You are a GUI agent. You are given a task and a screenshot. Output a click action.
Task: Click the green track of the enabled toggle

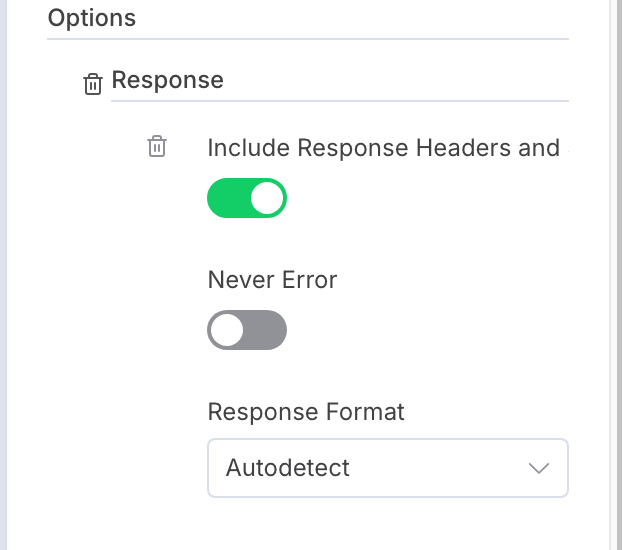[x=227, y=198]
